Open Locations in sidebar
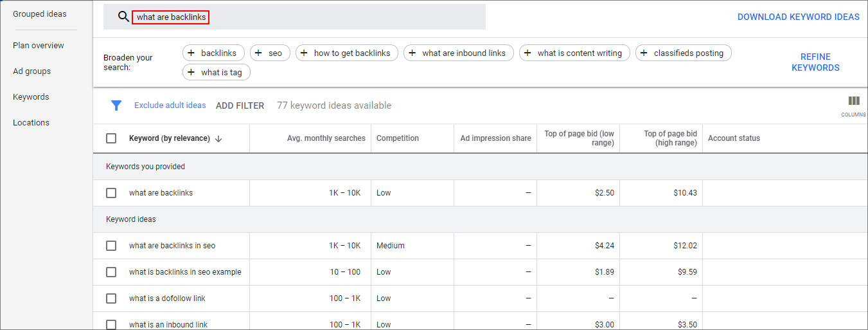868x330 pixels. point(31,123)
